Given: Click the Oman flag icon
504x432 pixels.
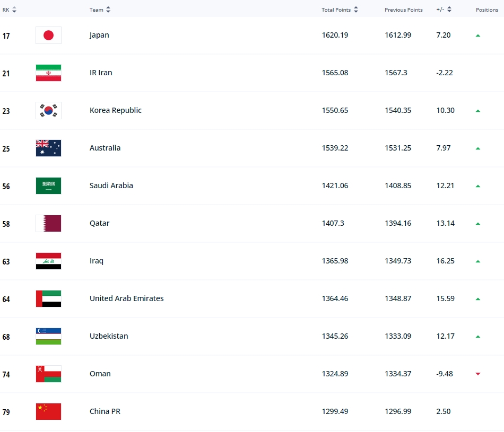Looking at the screenshot, I should coord(48,374).
